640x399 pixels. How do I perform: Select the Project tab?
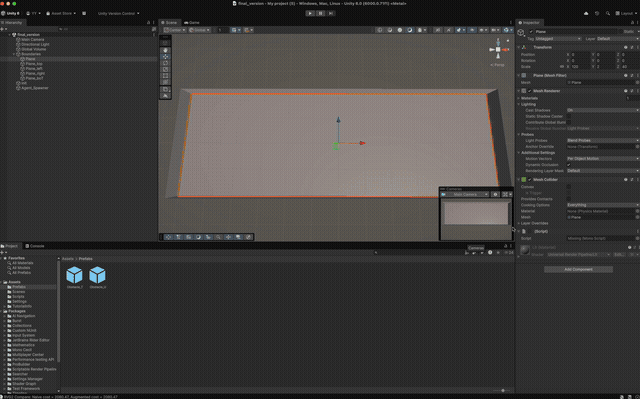(9, 246)
